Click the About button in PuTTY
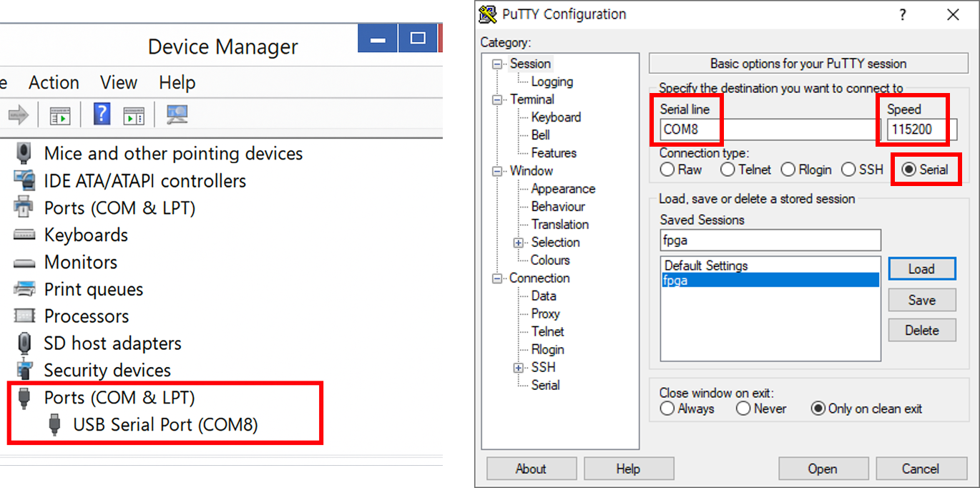Image resolution: width=980 pixels, height=488 pixels. (531, 469)
